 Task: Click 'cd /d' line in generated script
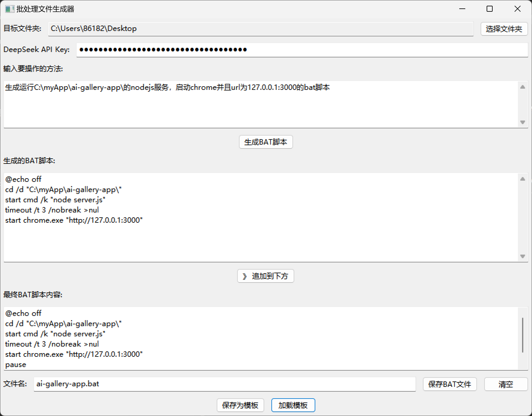(63, 189)
